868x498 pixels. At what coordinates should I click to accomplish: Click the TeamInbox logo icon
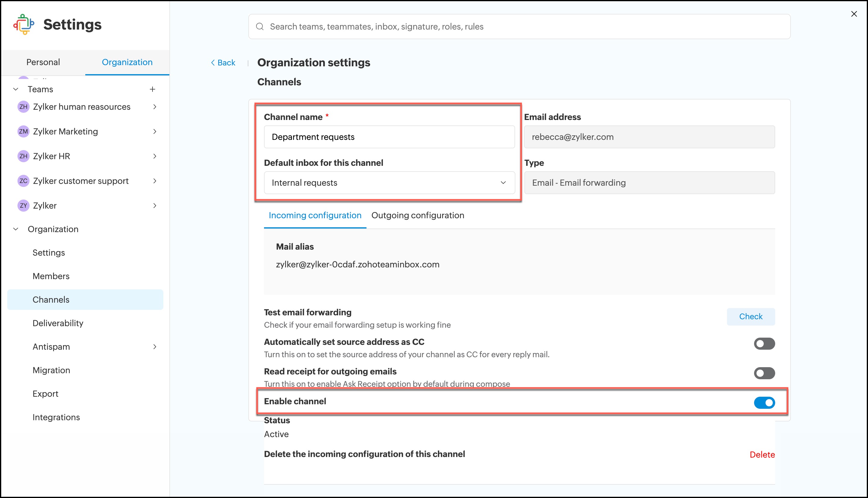pyautogui.click(x=24, y=24)
